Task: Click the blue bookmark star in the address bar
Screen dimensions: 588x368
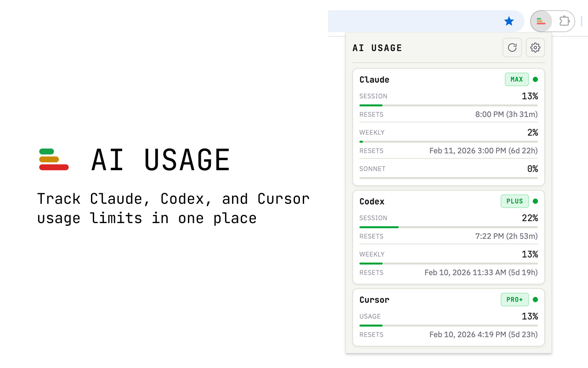Action: click(x=509, y=21)
